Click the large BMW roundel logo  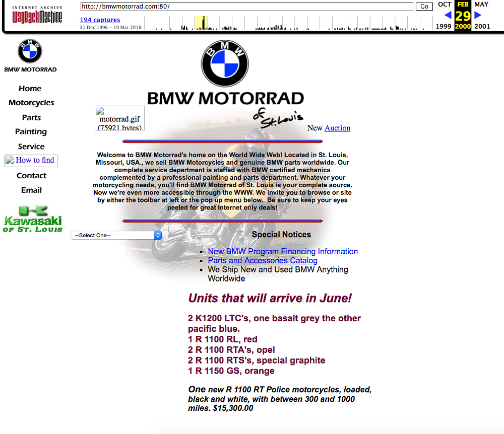(x=225, y=64)
